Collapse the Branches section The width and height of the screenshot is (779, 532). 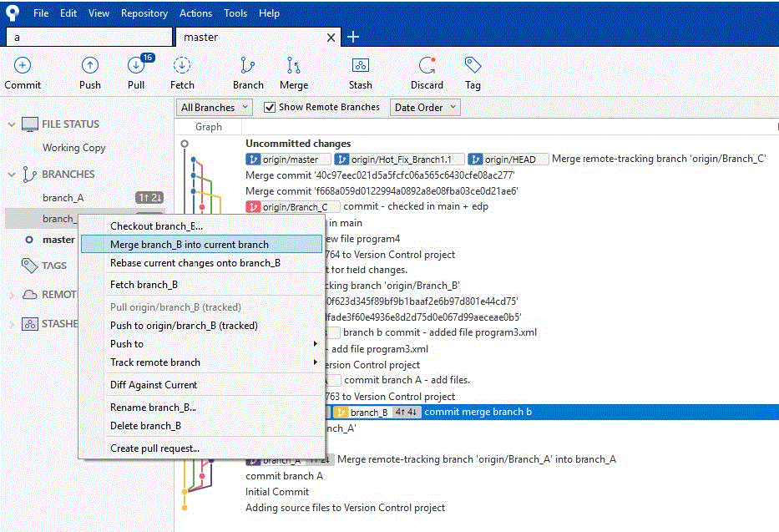click(x=12, y=175)
